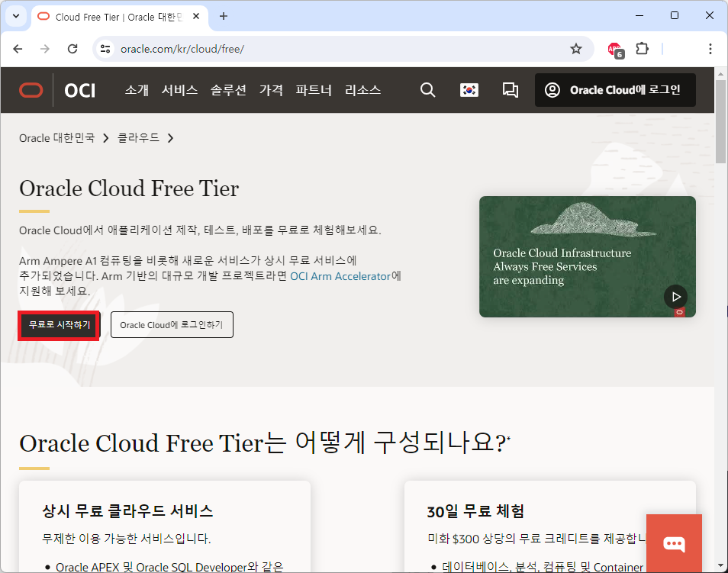Select the Cloud Free Tier tab
This screenshot has height=573, width=728.
coord(120,17)
